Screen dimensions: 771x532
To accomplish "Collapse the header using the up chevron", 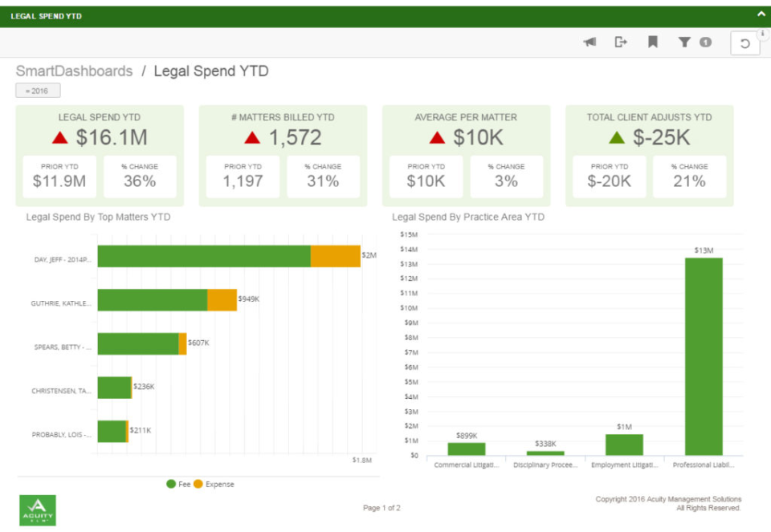I will [x=760, y=14].
